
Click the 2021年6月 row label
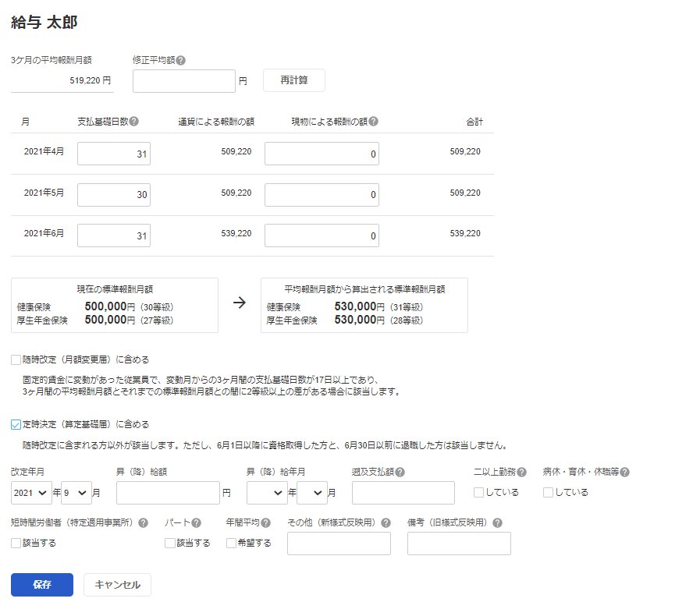(44, 233)
